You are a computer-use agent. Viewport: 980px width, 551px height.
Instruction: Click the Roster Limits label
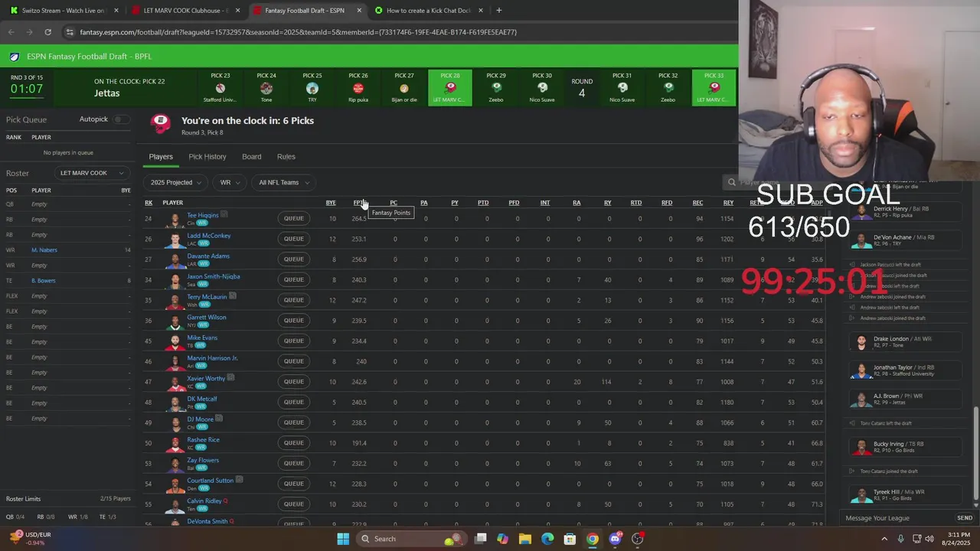22,499
